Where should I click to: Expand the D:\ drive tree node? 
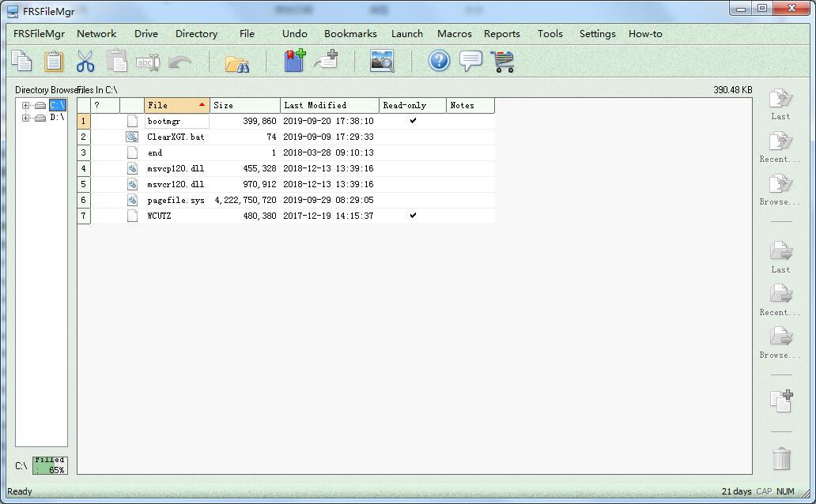[25, 118]
